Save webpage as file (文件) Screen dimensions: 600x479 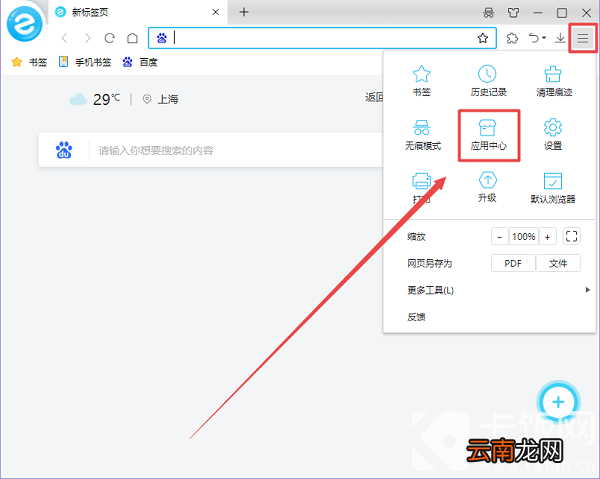558,263
